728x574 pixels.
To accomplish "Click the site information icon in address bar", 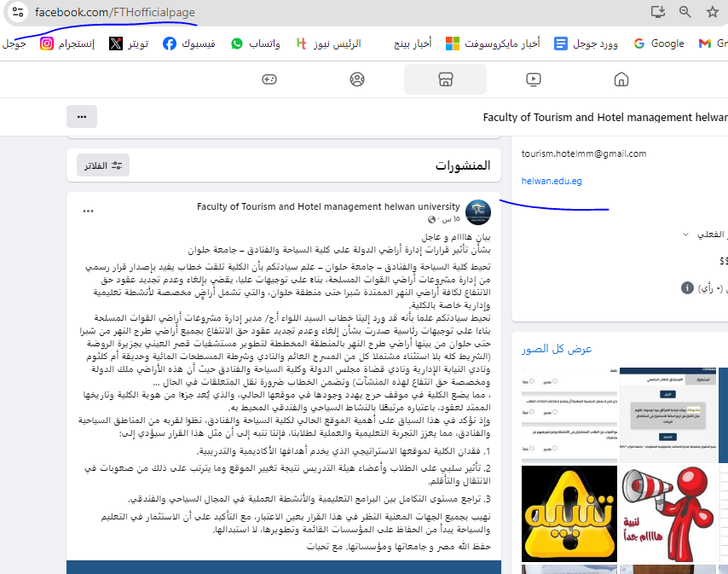I will pyautogui.click(x=19, y=13).
